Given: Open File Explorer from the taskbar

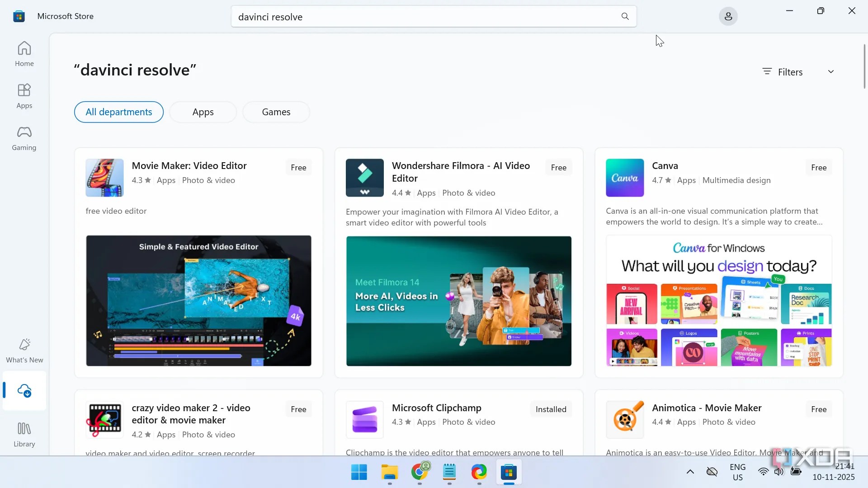Looking at the screenshot, I should [389, 472].
